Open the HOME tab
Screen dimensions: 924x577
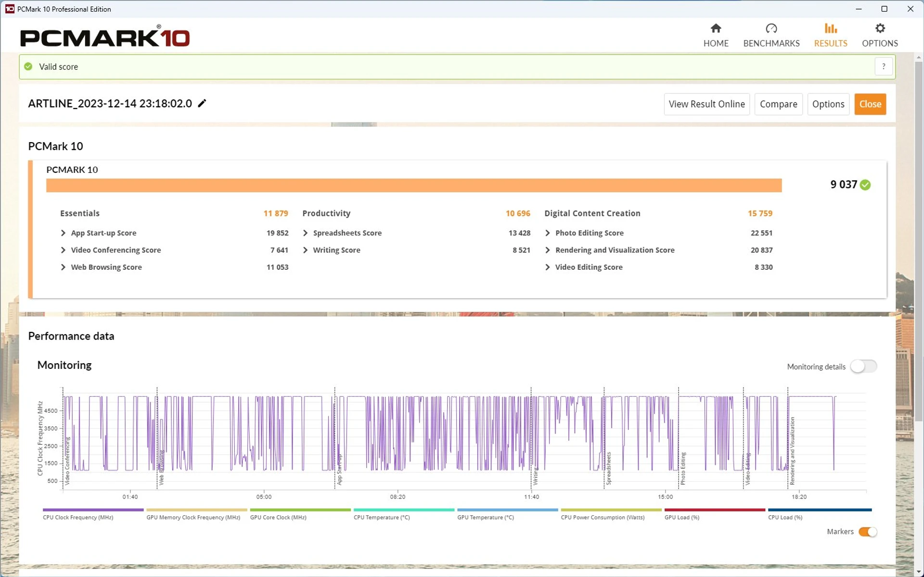pos(716,36)
